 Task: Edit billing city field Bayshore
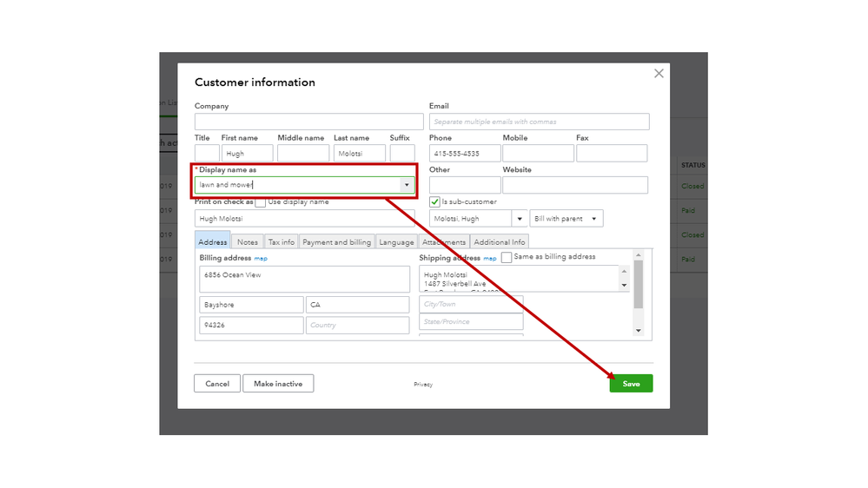pos(251,305)
